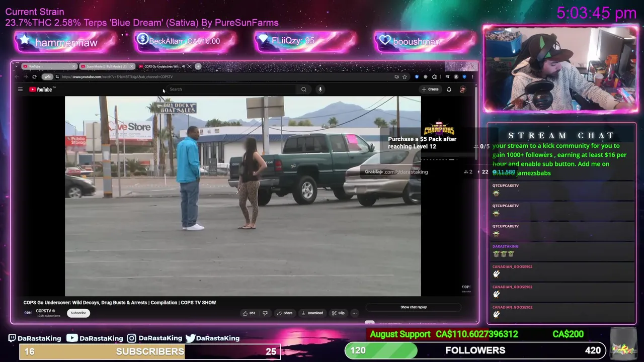Open the YouTube notifications bell
644x362 pixels.
[x=449, y=89]
